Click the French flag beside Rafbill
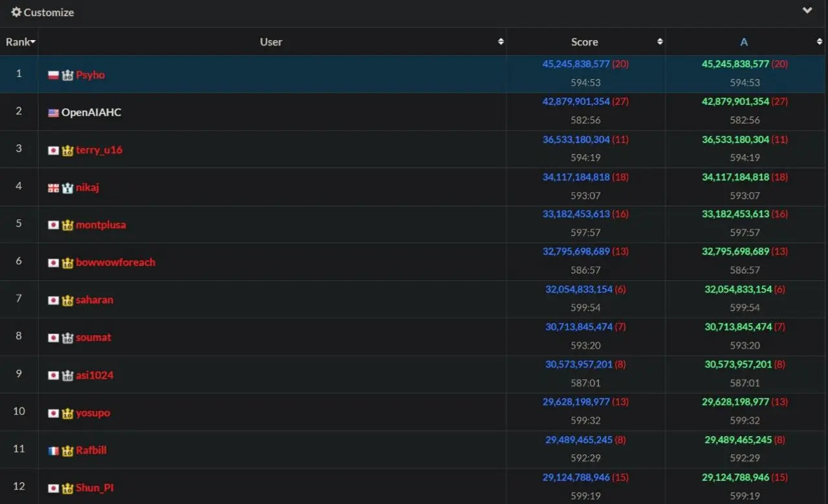Image resolution: width=828 pixels, height=504 pixels. [54, 450]
